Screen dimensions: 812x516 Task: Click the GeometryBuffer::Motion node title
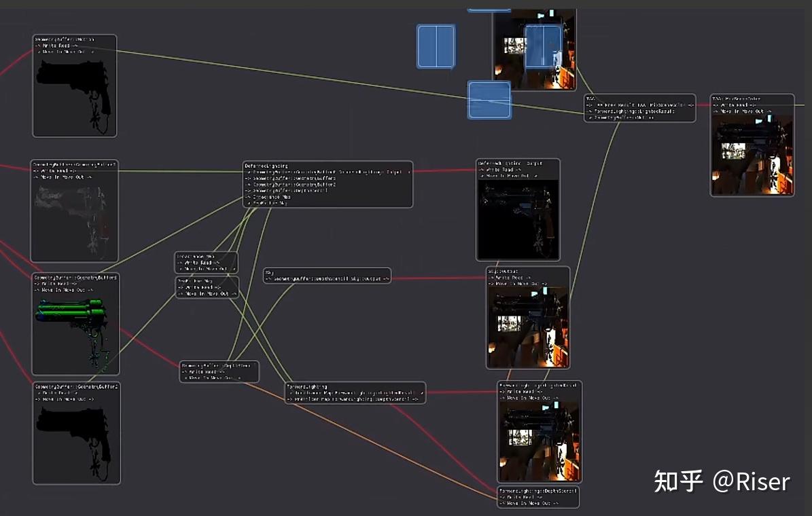click(65, 39)
